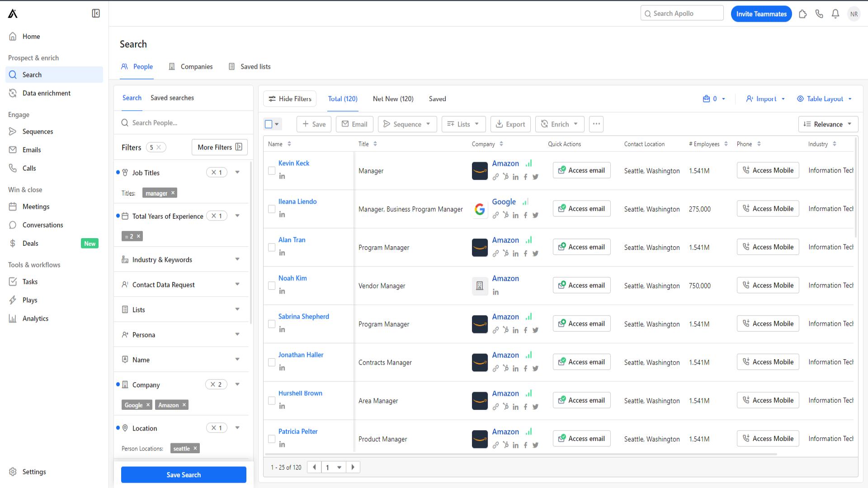This screenshot has height=488, width=868.
Task: Select Ileana Liendo row checkbox
Action: 272,209
